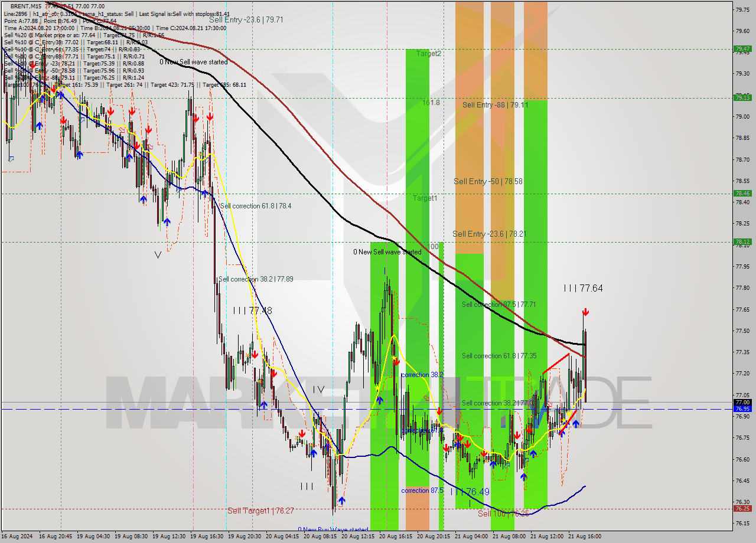Click the black 77.00 current price tag

point(742,402)
